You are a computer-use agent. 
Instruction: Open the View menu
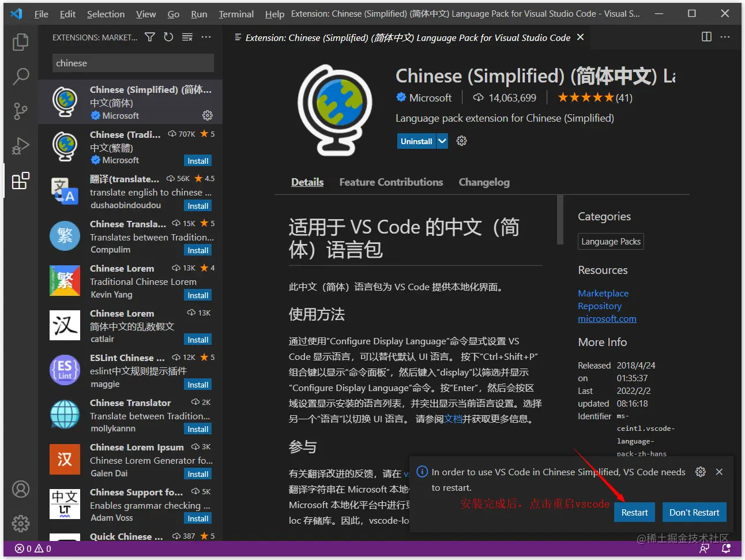coord(146,14)
